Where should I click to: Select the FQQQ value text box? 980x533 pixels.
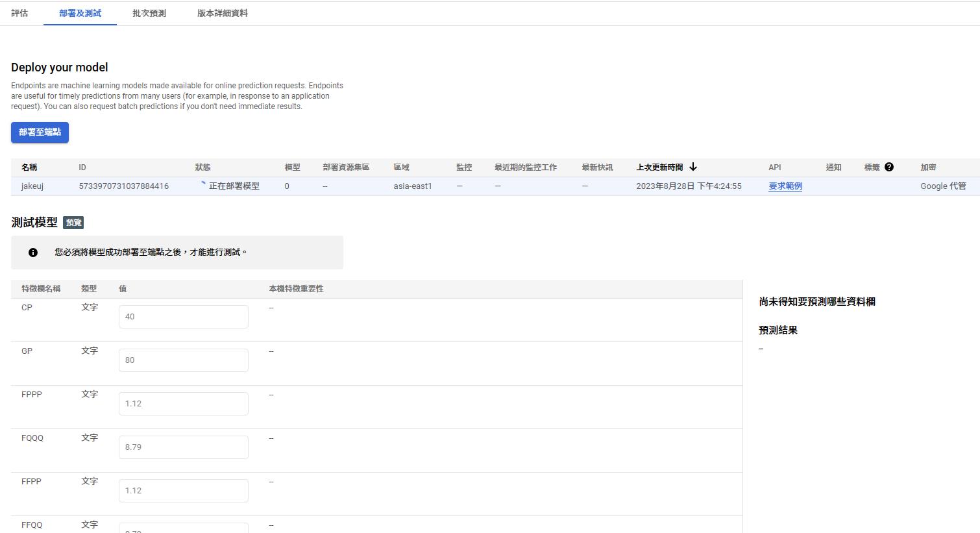tap(183, 447)
